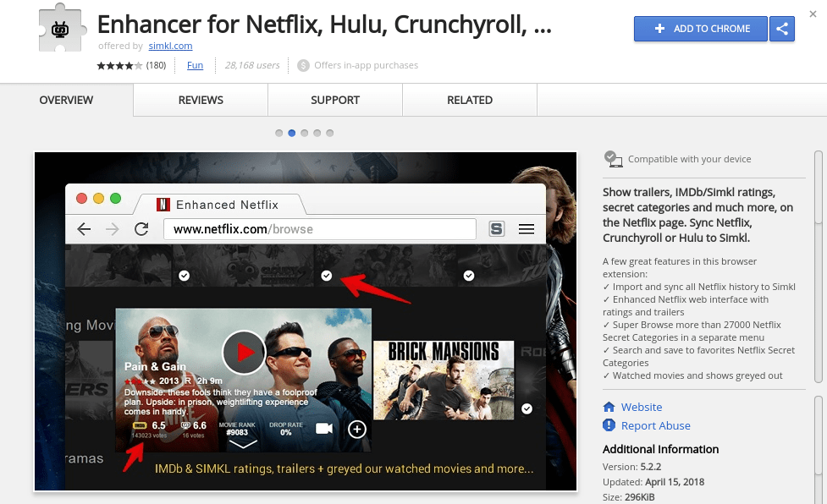Expand the plus circle next to Brick Mansions

(357, 430)
